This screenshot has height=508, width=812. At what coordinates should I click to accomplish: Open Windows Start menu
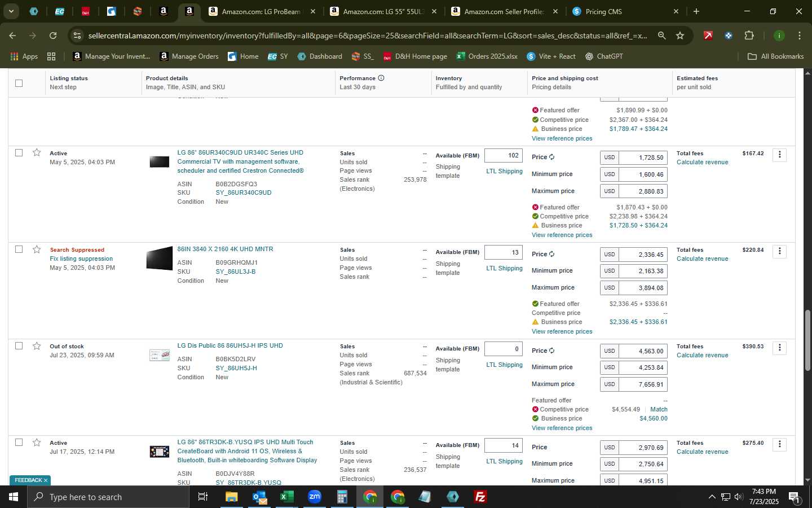pos(14,497)
